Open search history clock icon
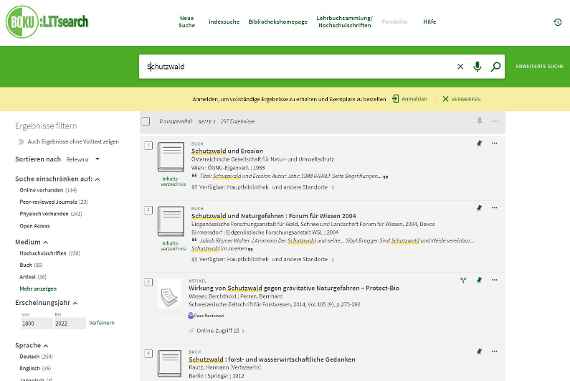The image size is (570, 381). 557,22
